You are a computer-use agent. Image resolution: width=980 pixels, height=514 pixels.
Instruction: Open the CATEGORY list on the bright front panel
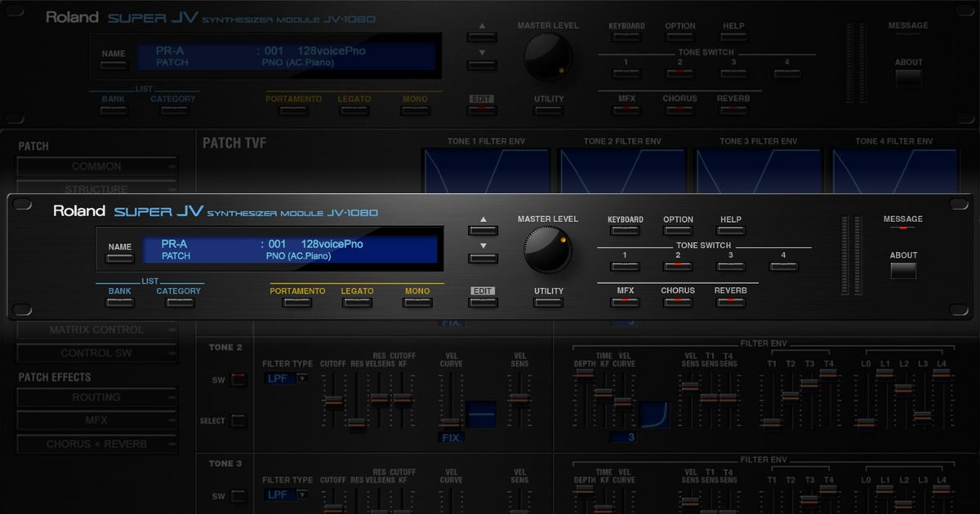180,302
